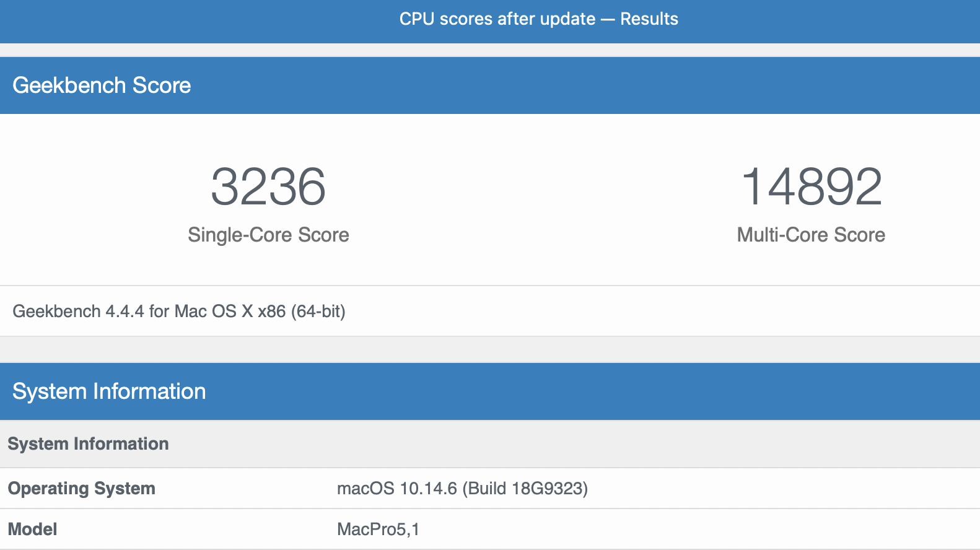Click the blue 'System Information' section header
Viewport: 980px width, 550px height.
490,391
